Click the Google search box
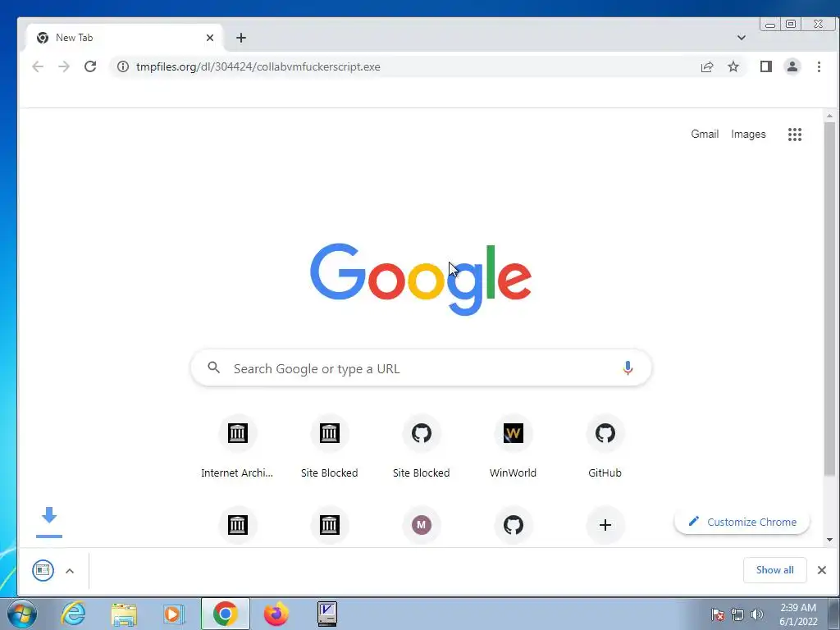The width and height of the screenshot is (840, 630). (x=421, y=368)
